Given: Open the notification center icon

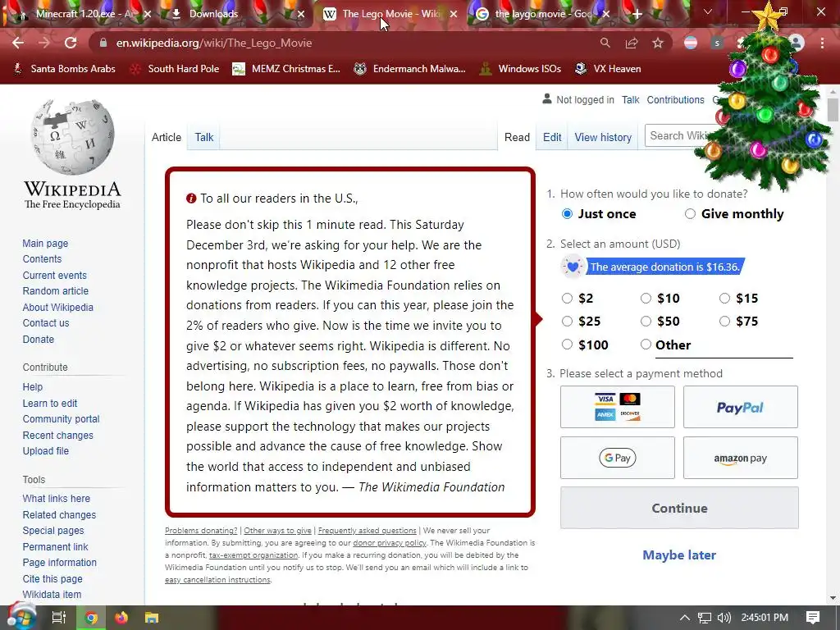Looking at the screenshot, I should pyautogui.click(x=813, y=618).
